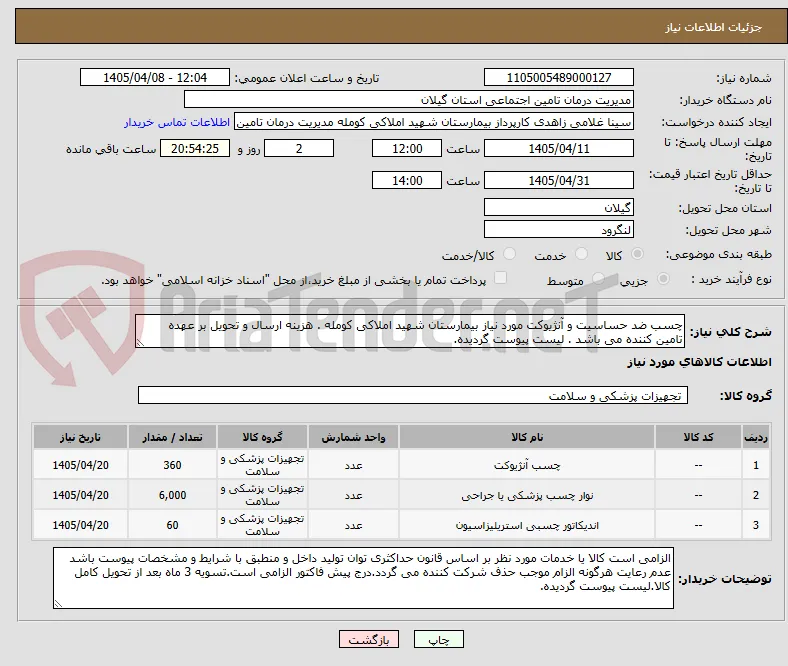Click the جزئیات اطلاعات نیاز header title
Viewport: 788px width, 666px height.
(x=714, y=27)
